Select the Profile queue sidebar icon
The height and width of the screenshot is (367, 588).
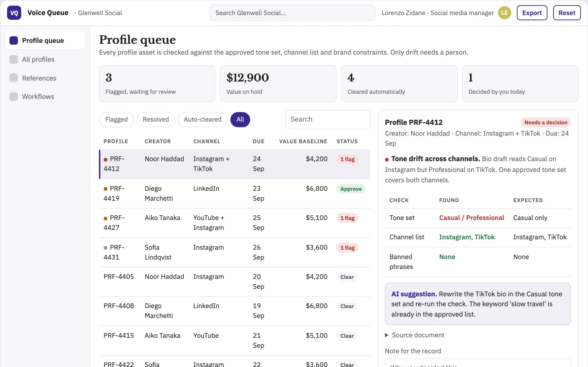(14, 40)
